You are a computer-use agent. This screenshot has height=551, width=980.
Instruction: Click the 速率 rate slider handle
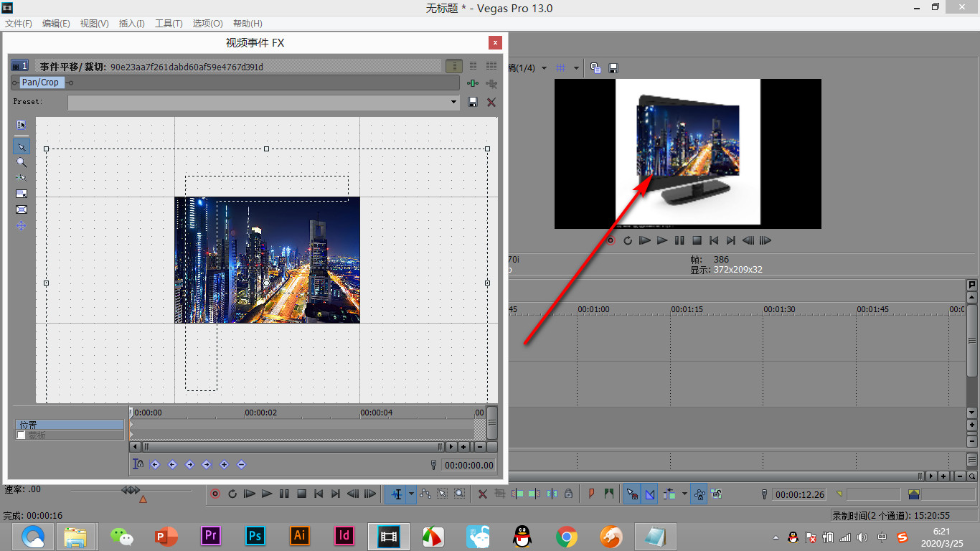[x=131, y=490]
